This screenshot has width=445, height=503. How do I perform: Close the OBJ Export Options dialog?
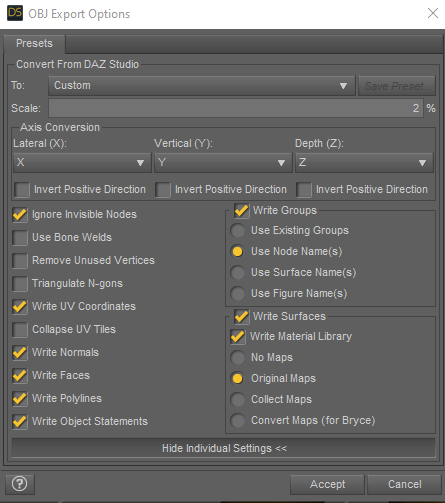pyautogui.click(x=433, y=13)
